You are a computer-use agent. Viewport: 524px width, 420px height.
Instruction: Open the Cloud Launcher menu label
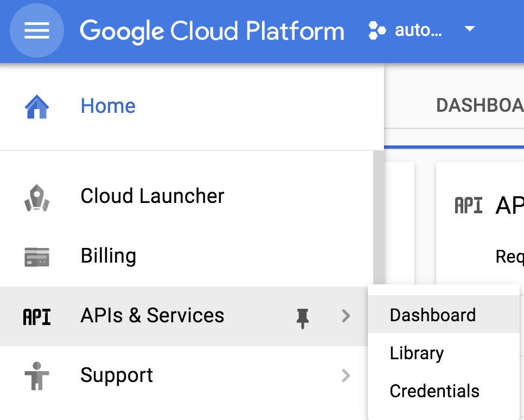(152, 196)
